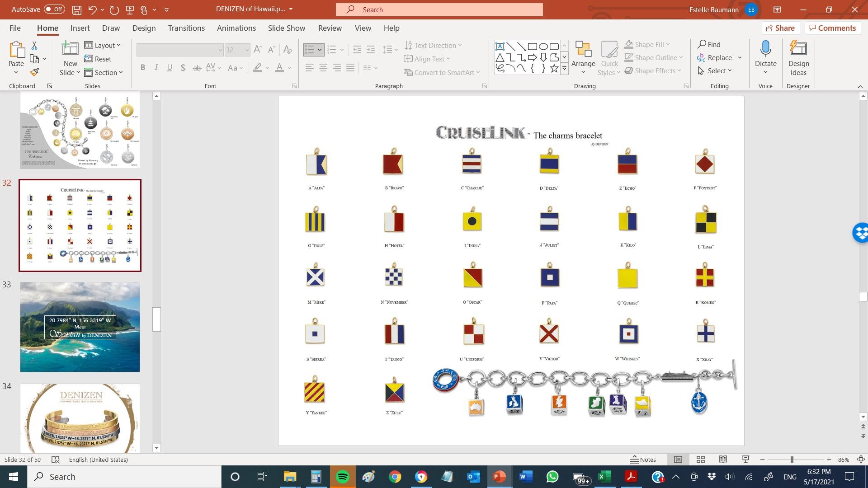Open the Transitions tab
This screenshot has height=488, width=868.
tap(186, 28)
